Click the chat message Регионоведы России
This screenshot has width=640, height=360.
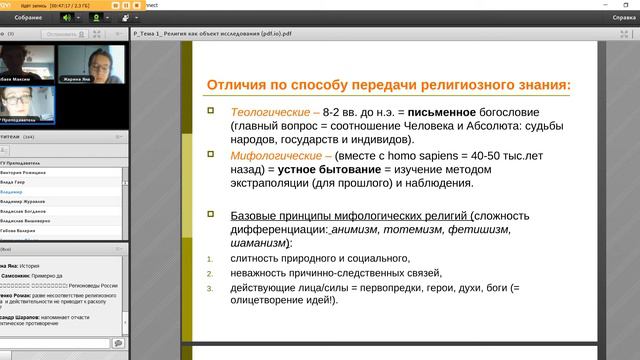click(93, 286)
